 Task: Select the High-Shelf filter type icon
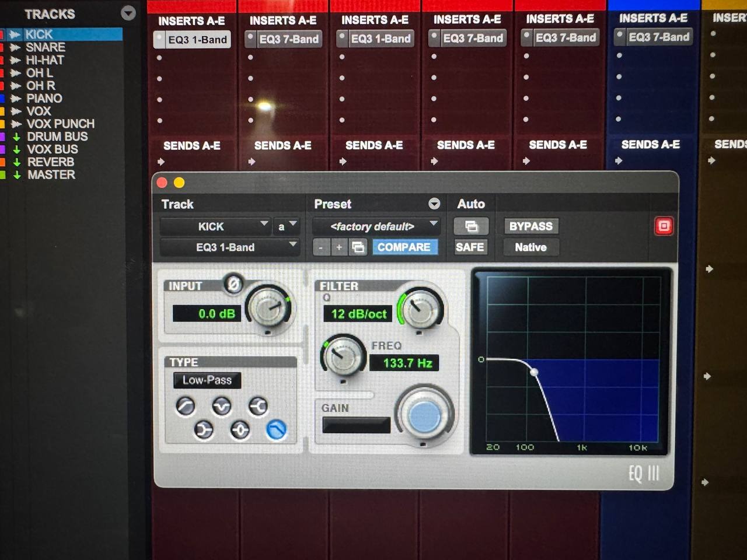(258, 406)
